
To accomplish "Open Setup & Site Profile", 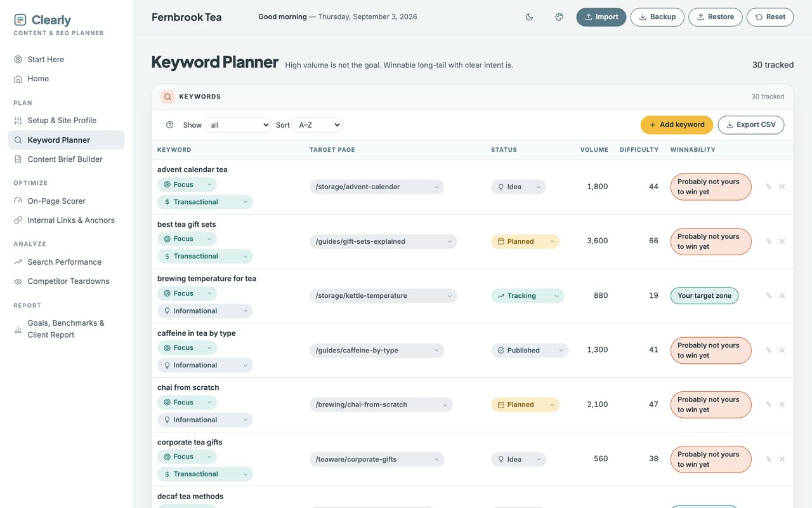I will [x=66, y=120].
